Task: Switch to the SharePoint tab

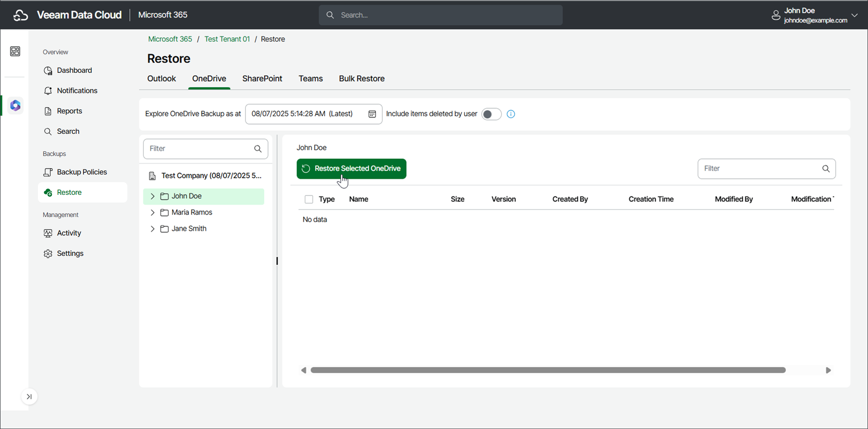Action: point(262,79)
